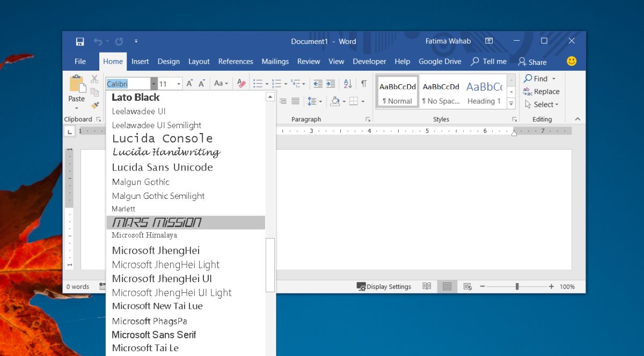Viewport: 644px width, 356px height.
Task: Choose the Mars Mission font entry
Action: click(x=186, y=222)
